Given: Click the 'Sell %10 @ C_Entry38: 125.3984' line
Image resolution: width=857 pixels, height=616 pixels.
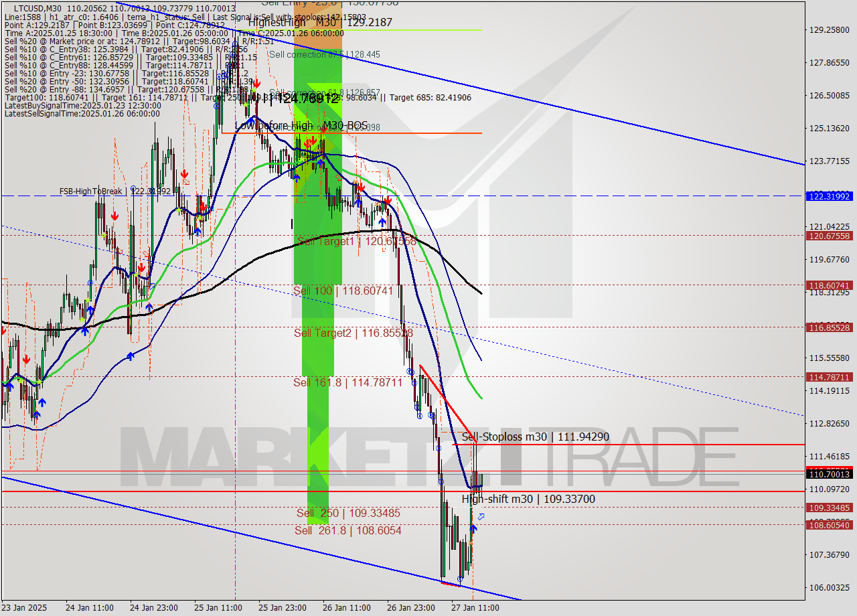Looking at the screenshot, I should [126, 50].
